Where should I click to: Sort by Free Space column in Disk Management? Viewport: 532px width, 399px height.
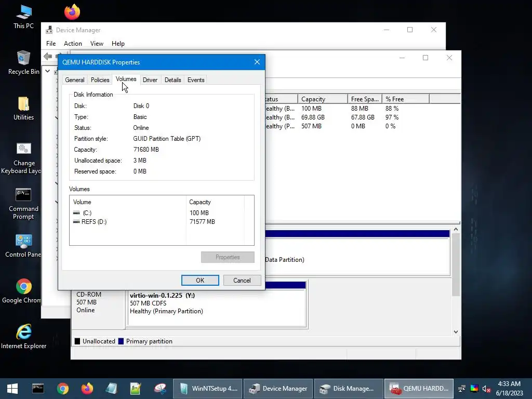tap(365, 99)
